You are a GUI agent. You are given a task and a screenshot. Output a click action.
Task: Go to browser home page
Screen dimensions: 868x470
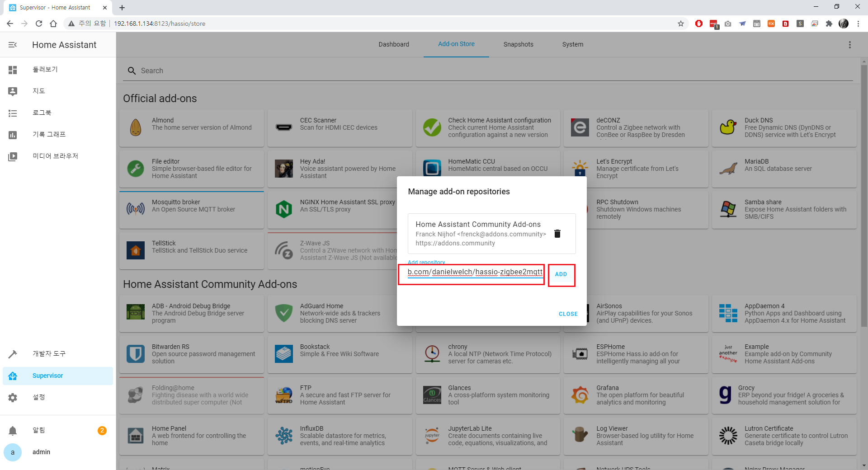(x=53, y=23)
